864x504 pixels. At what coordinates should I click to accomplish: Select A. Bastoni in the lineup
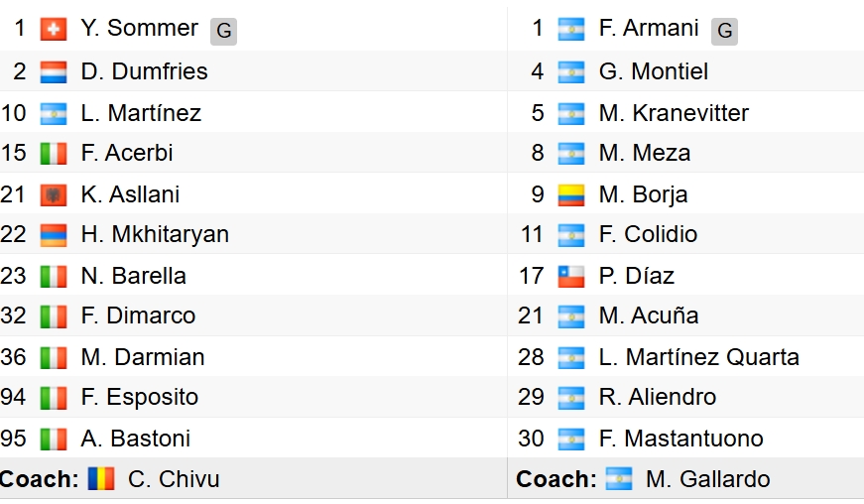coord(136,439)
